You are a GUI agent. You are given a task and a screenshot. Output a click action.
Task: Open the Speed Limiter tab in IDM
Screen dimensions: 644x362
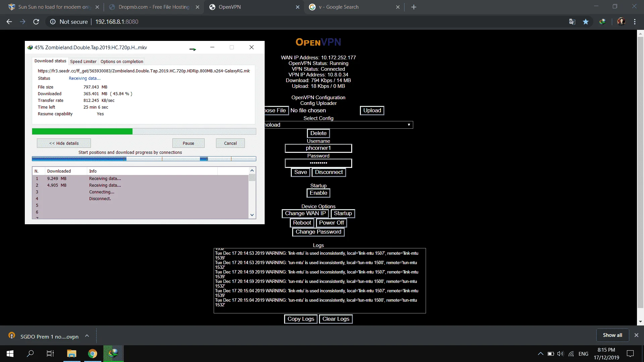(x=83, y=61)
